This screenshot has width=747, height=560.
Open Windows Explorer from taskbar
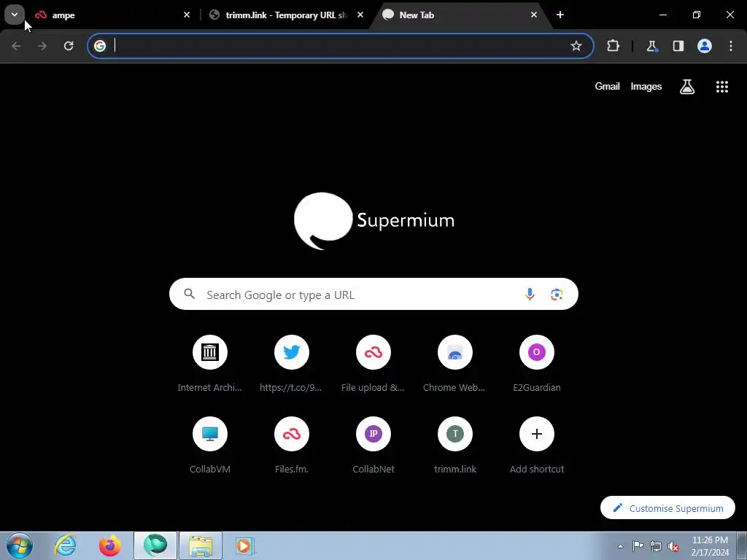point(201,545)
